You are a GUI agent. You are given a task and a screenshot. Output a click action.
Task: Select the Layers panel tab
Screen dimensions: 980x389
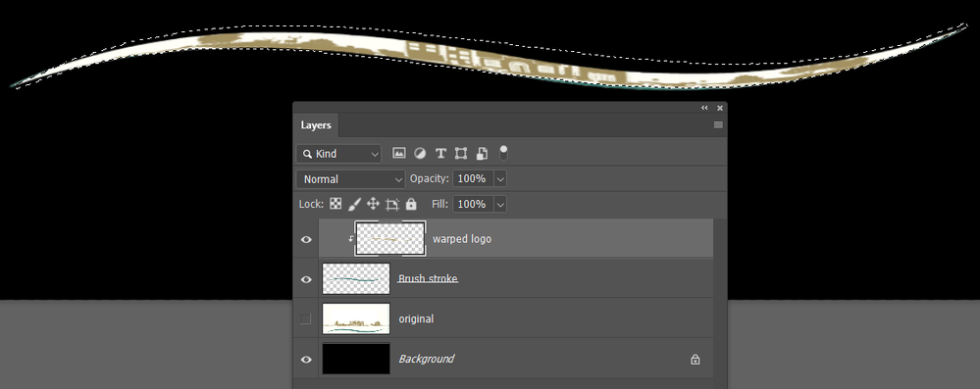point(316,124)
